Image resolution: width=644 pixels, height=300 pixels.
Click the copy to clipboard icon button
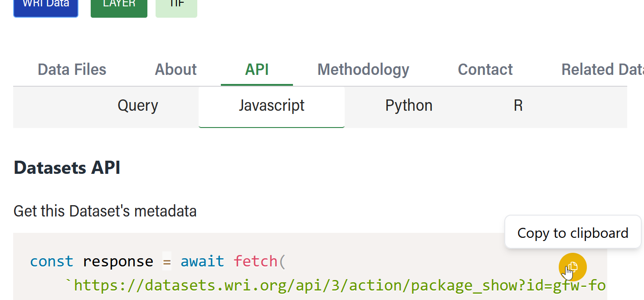572,267
